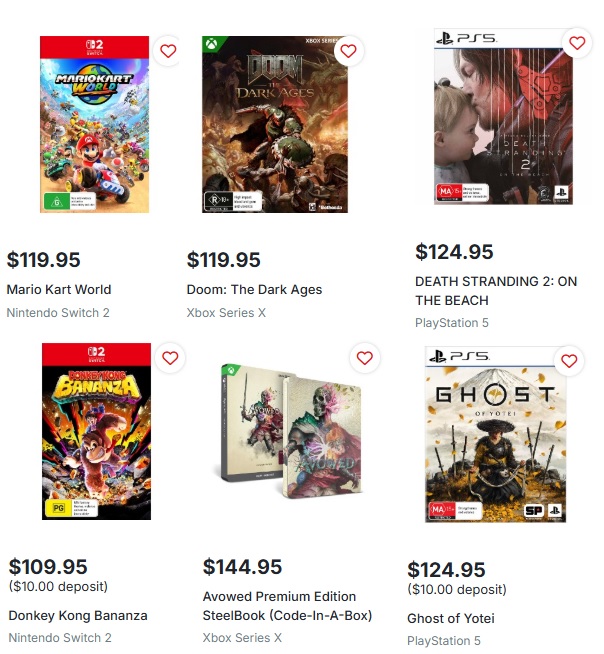Open Doom: The Dark Ages title link
This screenshot has height=654, width=604.
tap(254, 289)
